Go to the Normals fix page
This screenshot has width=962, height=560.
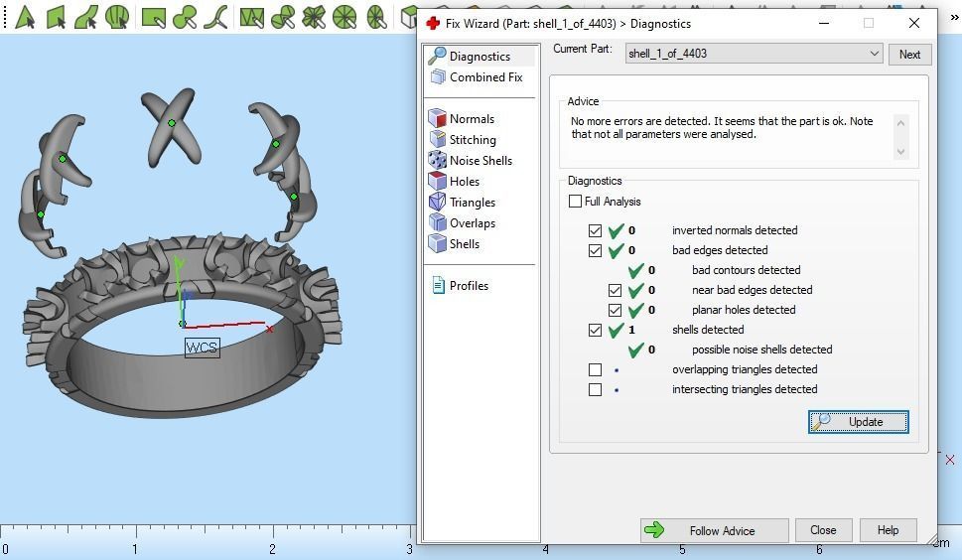click(472, 118)
